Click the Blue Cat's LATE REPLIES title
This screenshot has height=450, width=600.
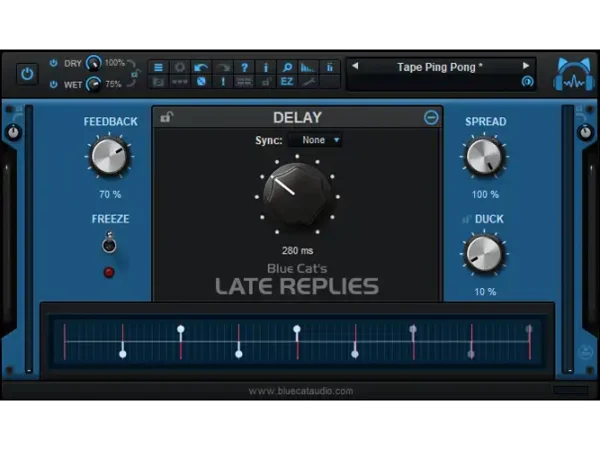297,280
